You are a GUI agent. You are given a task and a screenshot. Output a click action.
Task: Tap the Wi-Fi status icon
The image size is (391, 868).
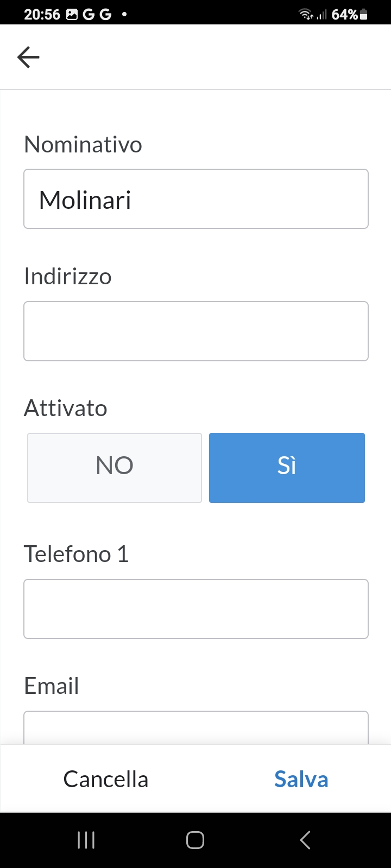(306, 15)
